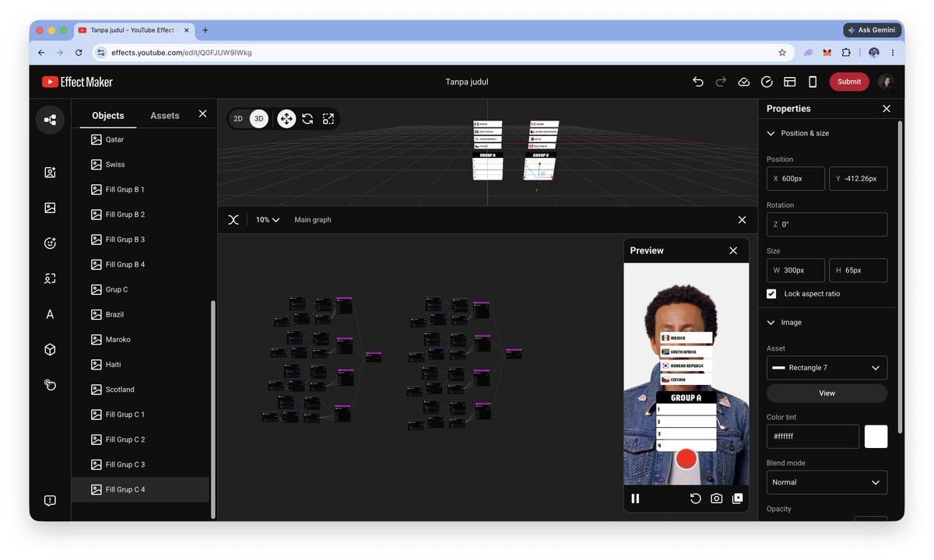Toggle Lock aspect ratio checkbox
This screenshot has width=934, height=560.
pos(771,294)
